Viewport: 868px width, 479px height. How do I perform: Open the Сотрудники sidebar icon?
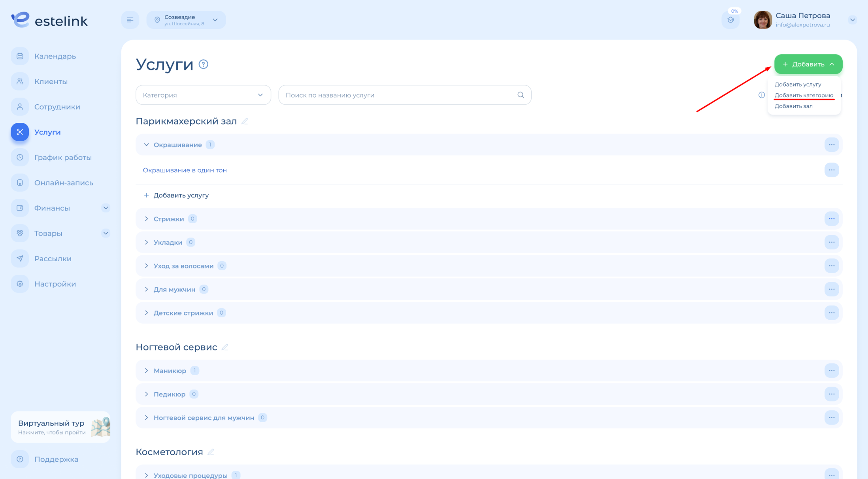click(20, 107)
